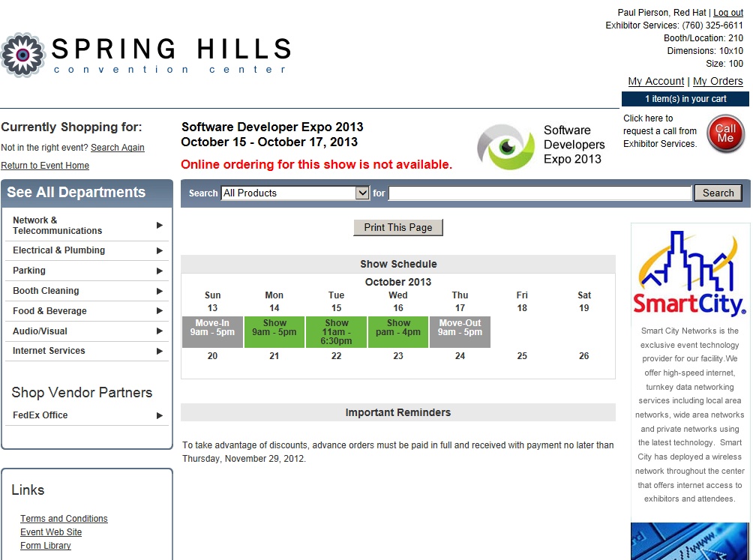Expand the Food & Beverage category
The height and width of the screenshot is (560, 753).
pos(86,310)
